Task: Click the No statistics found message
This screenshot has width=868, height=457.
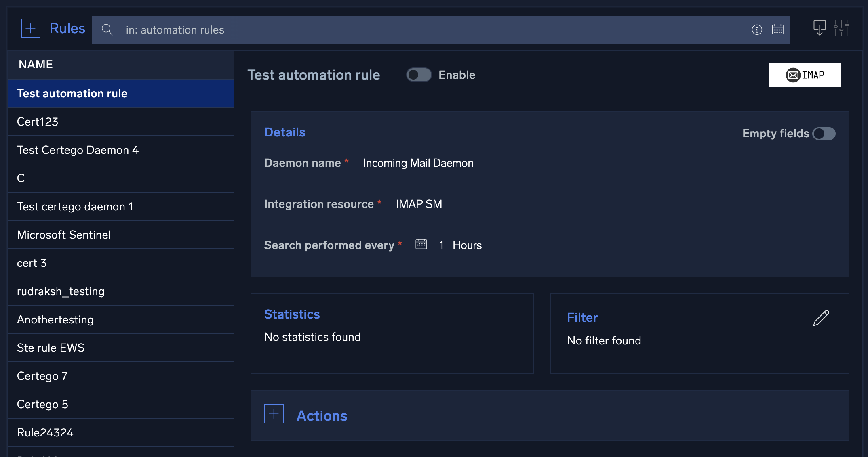Action: (312, 337)
